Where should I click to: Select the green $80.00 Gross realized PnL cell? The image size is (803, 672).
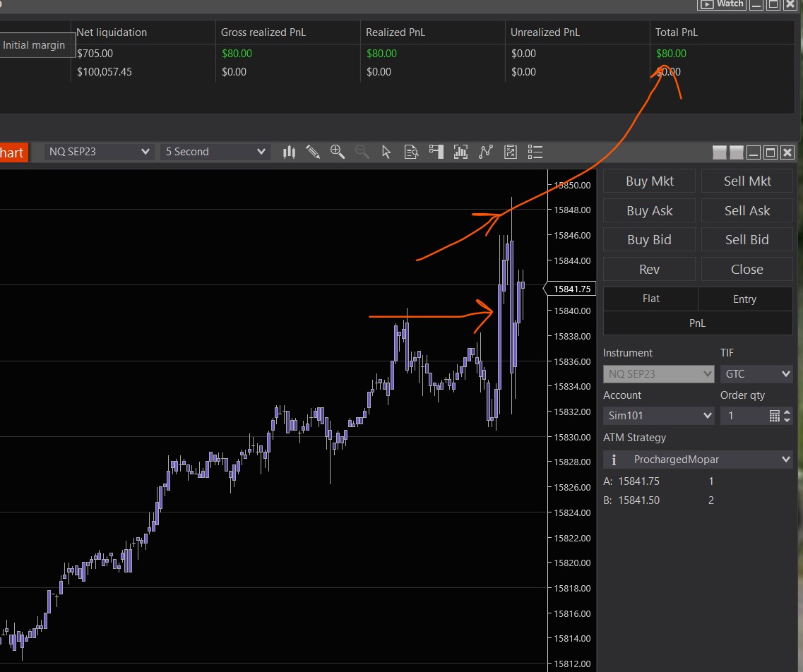point(237,53)
